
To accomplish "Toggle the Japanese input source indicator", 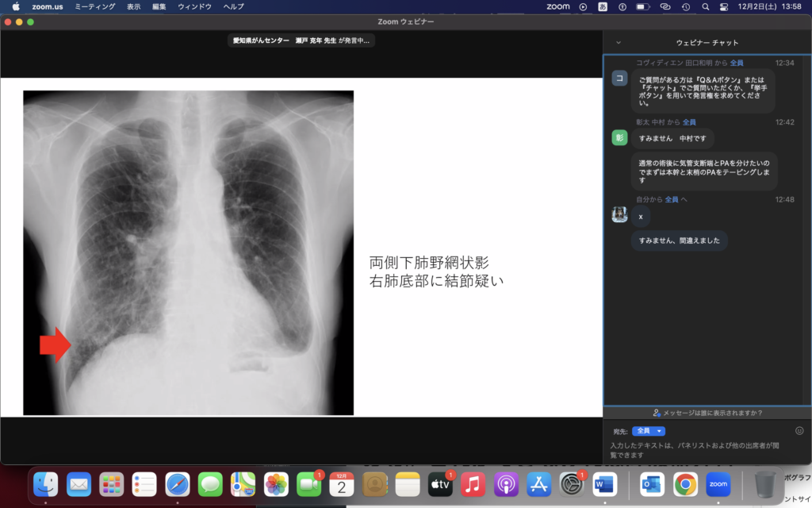I will 603,6.
